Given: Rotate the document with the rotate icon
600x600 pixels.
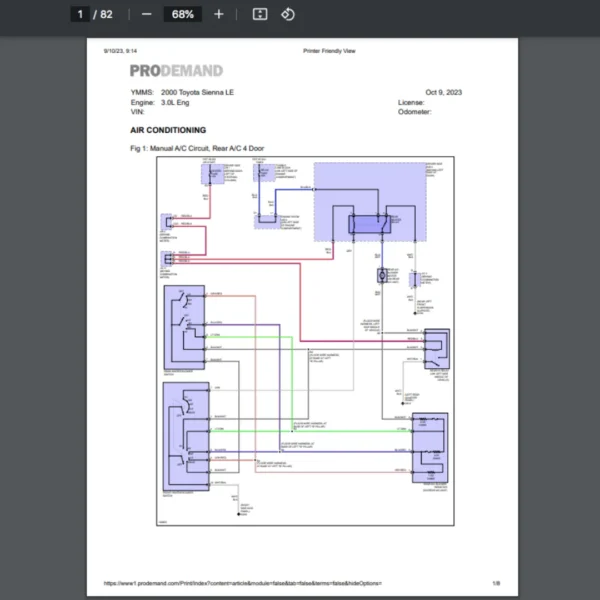Looking at the screenshot, I should click(x=287, y=14).
